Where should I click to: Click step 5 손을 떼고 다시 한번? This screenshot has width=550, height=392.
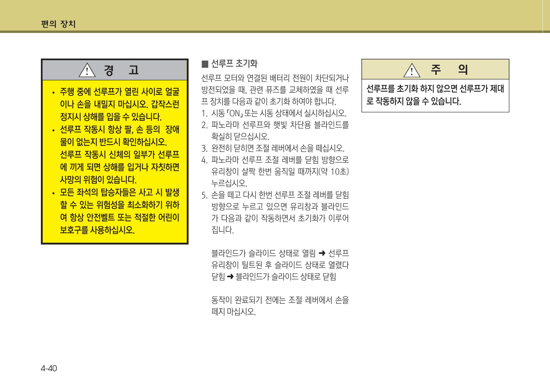coord(275,196)
